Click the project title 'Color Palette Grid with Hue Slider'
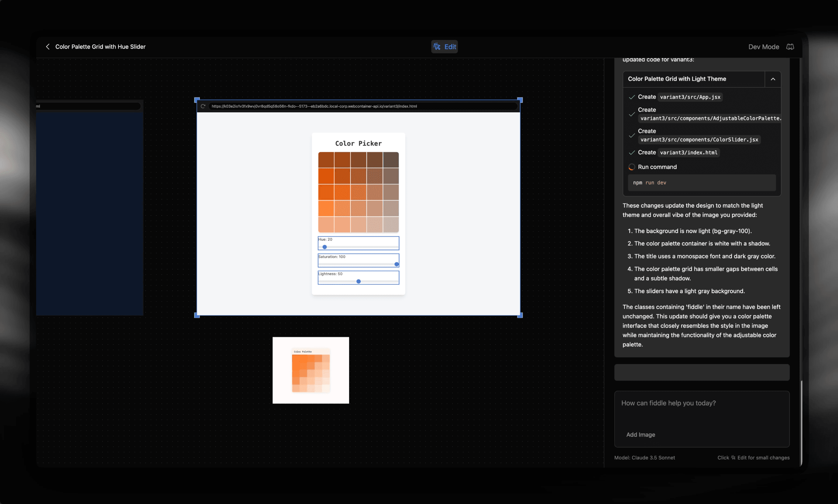 [x=100, y=46]
